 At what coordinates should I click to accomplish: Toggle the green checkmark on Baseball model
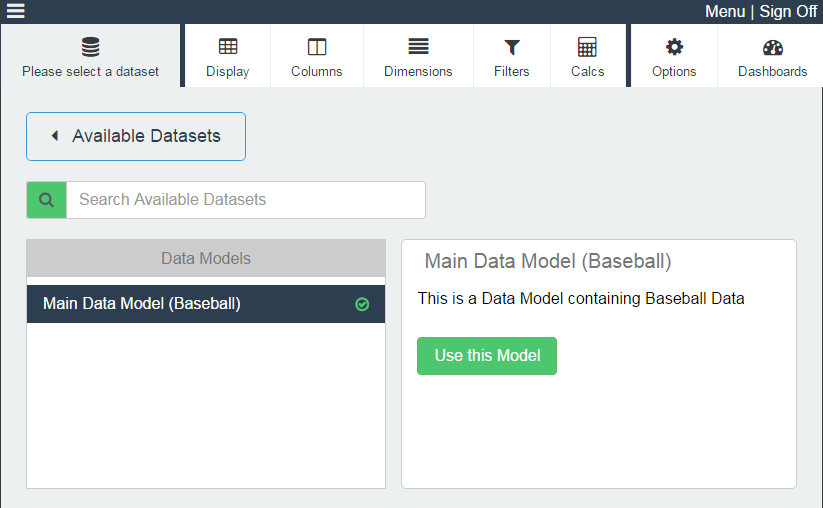pos(362,304)
